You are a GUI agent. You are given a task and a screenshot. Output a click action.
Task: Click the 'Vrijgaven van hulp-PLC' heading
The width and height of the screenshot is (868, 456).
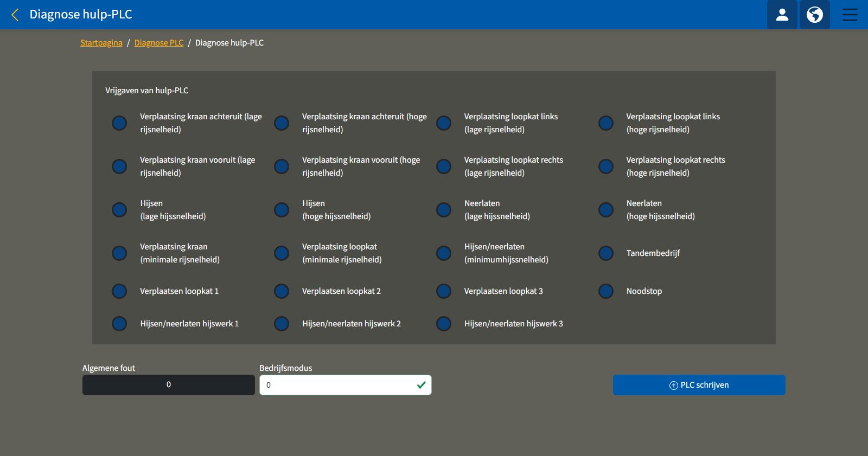[147, 91]
